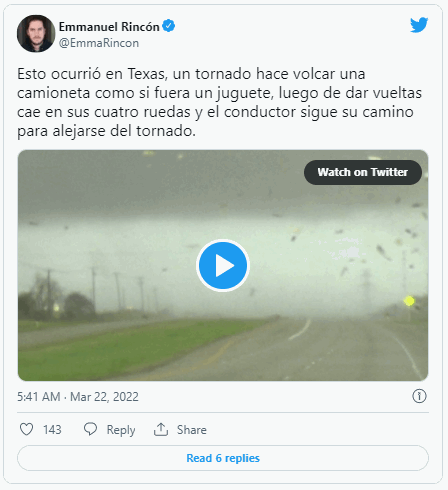Viewport: 448px width, 490px height.
Task: Click the 143 likes count
Action: tap(52, 430)
